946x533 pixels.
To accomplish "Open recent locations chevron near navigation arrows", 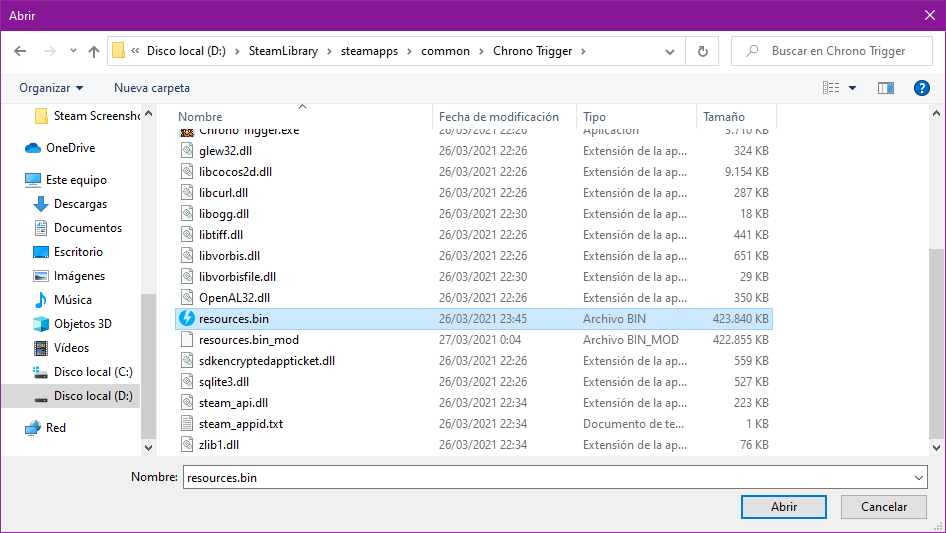I will 73,51.
